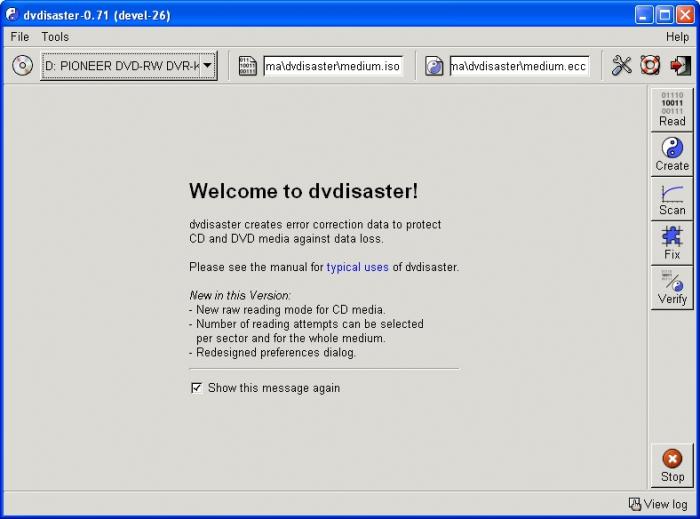Click the Verify image button
This screenshot has height=519, width=700.
(x=672, y=288)
